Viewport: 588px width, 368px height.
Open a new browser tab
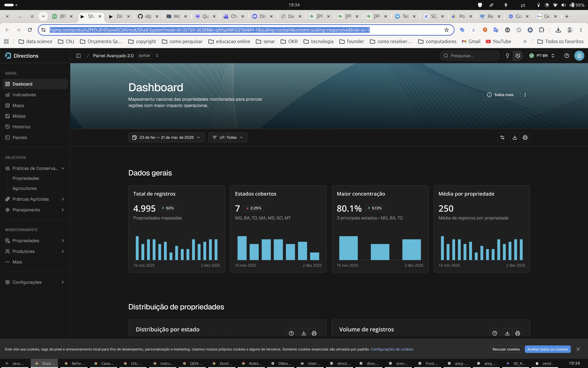[567, 16]
